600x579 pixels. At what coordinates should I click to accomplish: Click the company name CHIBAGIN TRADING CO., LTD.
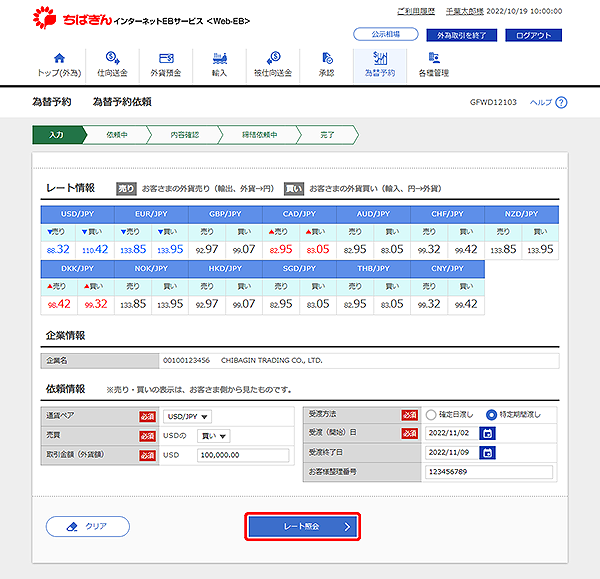[x=272, y=360]
